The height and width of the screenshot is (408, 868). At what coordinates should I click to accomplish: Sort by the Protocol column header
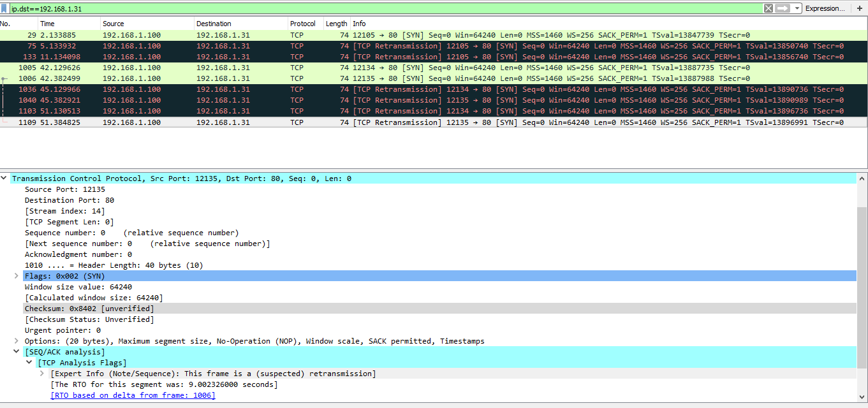click(x=305, y=24)
